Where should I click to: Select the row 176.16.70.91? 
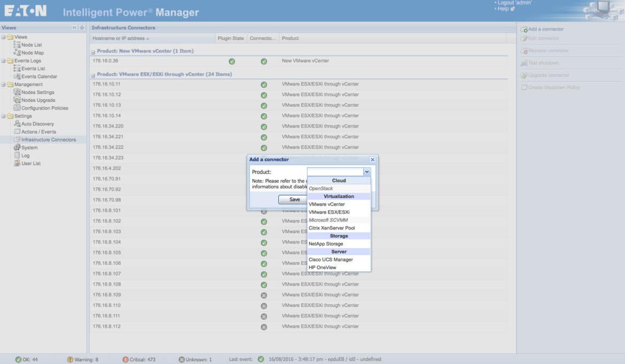coord(299,179)
